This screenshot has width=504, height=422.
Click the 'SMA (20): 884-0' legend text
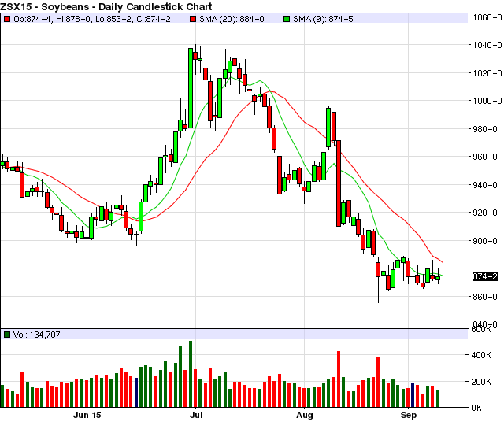[x=232, y=19]
